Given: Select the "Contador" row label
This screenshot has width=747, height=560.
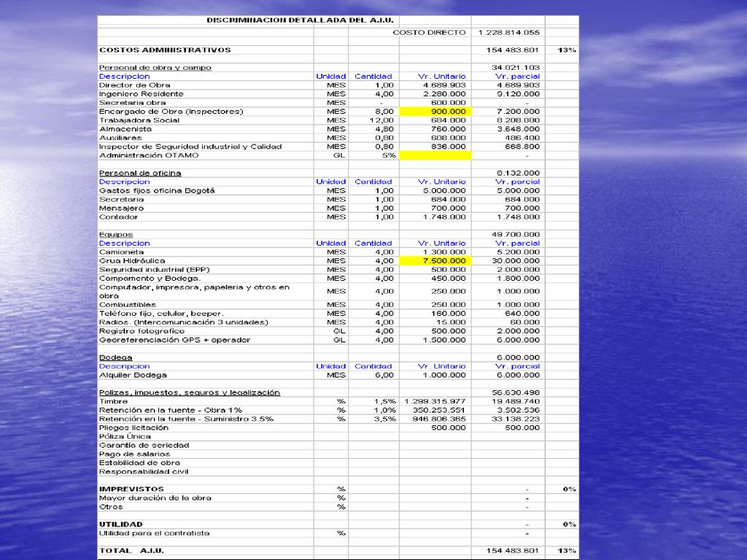Looking at the screenshot, I should click(x=118, y=217).
